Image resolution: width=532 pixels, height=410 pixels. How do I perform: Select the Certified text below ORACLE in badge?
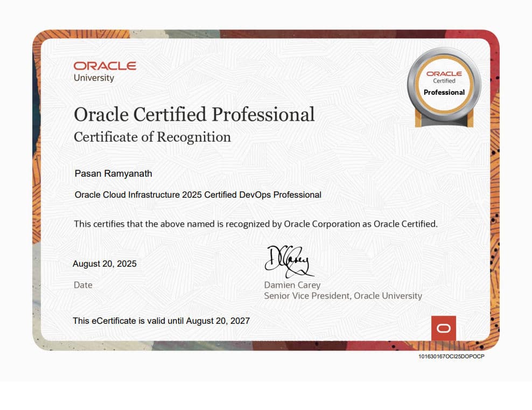(443, 81)
